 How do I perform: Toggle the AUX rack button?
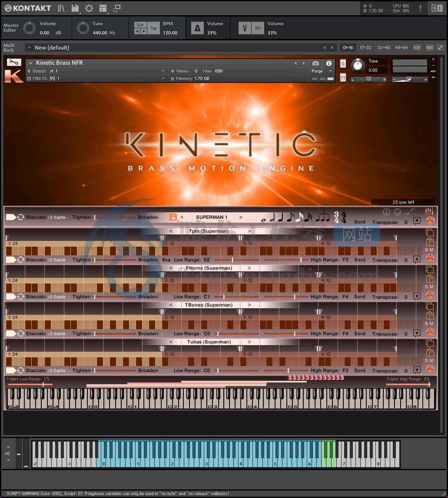tap(430, 48)
